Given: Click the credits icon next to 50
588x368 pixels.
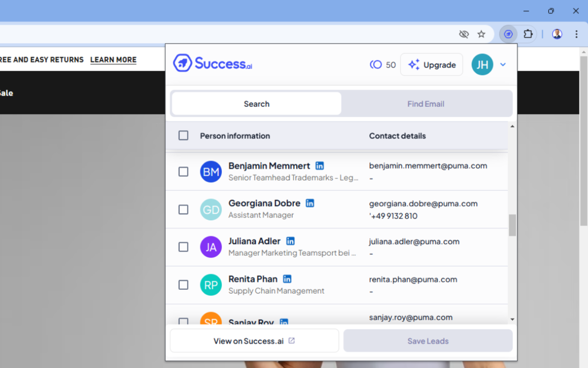Looking at the screenshot, I should click(x=375, y=64).
